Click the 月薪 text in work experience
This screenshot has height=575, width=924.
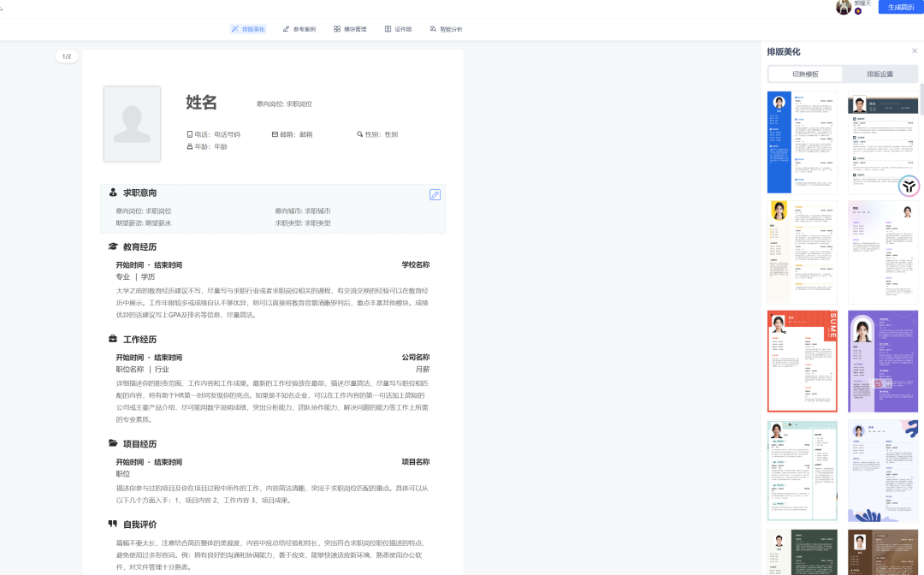click(x=423, y=370)
